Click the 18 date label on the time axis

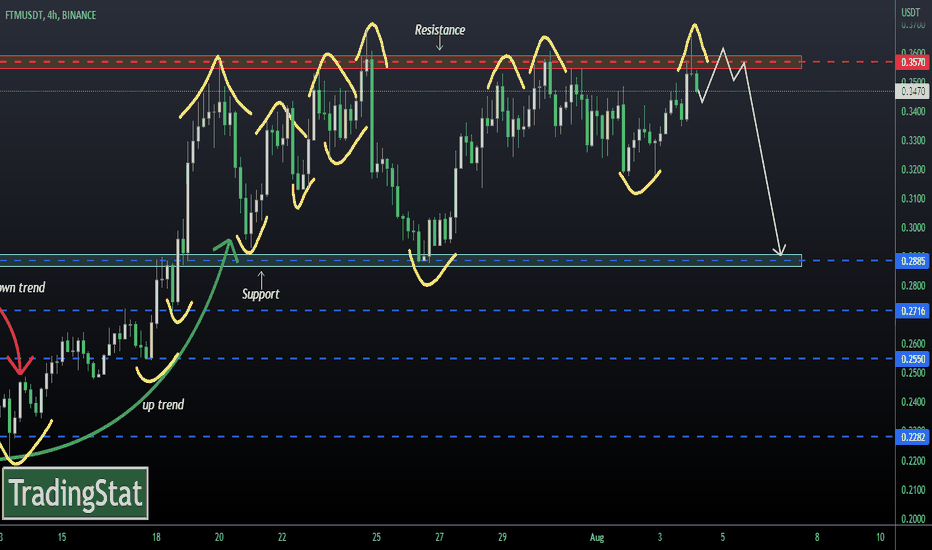pyautogui.click(x=156, y=538)
